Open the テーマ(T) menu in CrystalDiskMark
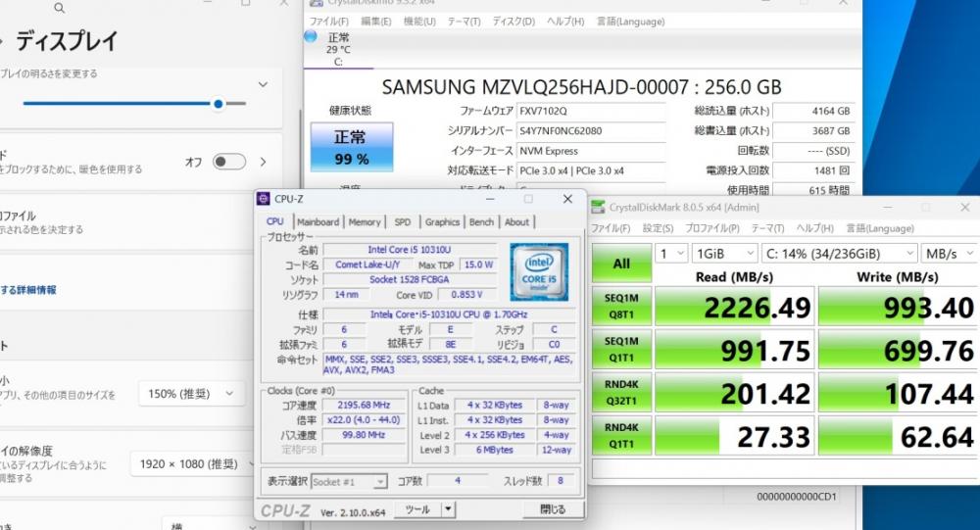 (x=767, y=228)
